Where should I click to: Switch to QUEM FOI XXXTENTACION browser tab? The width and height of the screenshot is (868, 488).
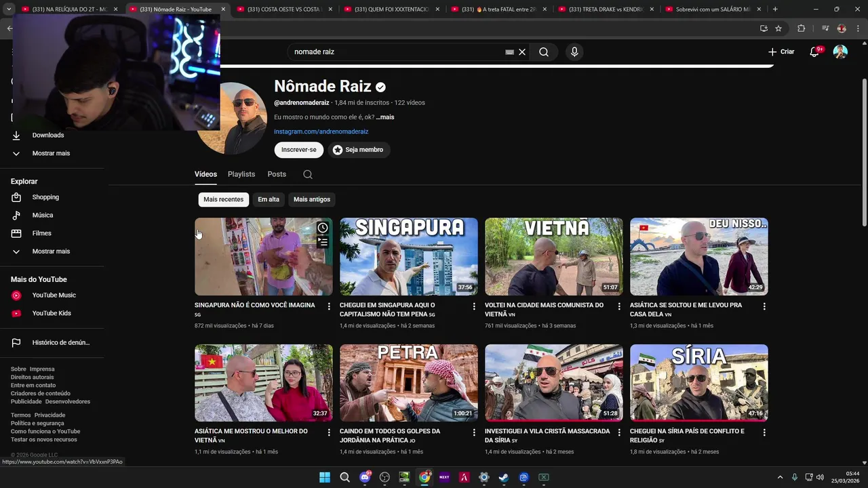[391, 9]
